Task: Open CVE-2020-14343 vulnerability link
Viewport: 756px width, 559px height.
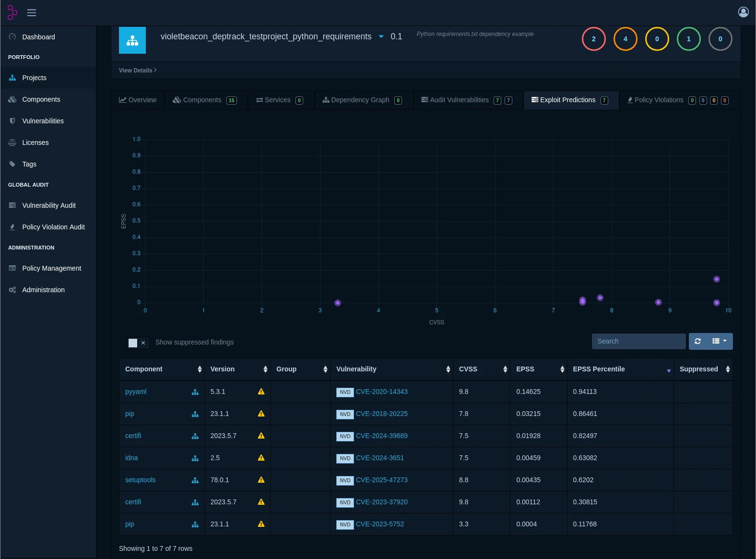Action: click(382, 392)
